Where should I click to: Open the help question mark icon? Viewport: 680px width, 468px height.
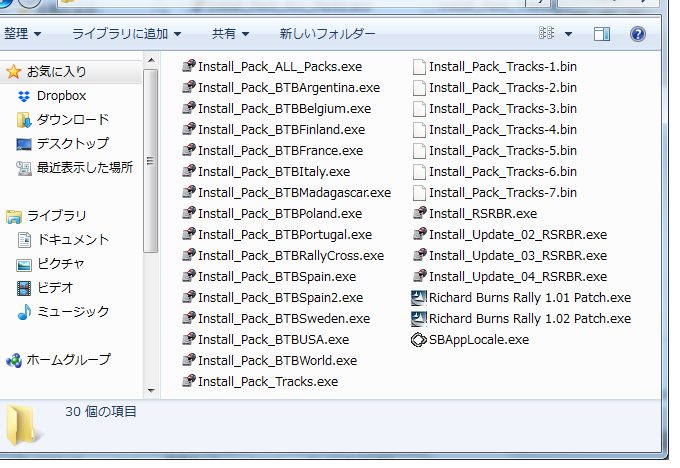637,33
